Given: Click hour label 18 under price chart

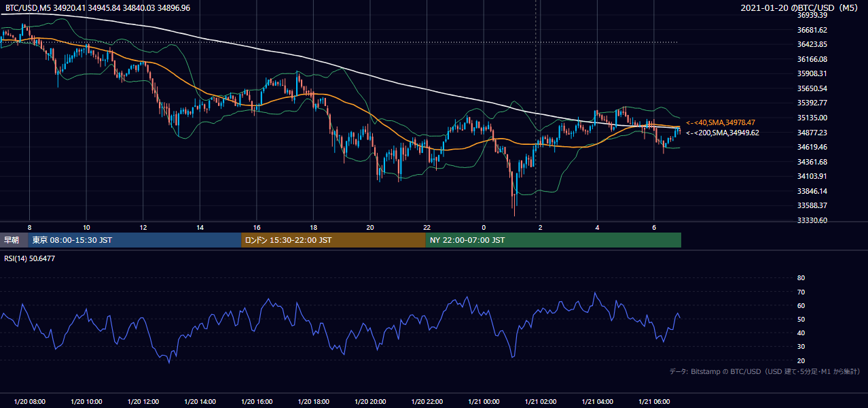Looking at the screenshot, I should 313,226.
